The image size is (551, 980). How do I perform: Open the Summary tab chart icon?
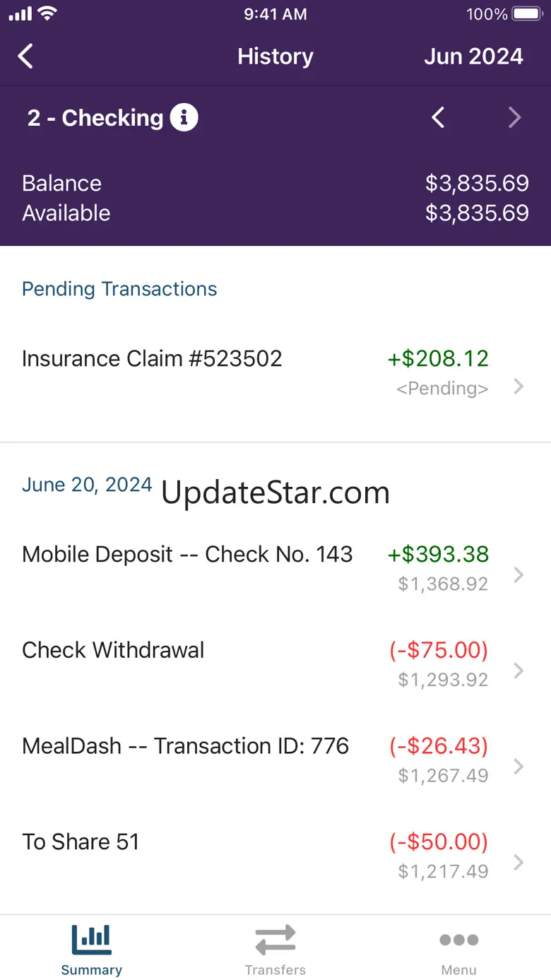click(x=92, y=940)
